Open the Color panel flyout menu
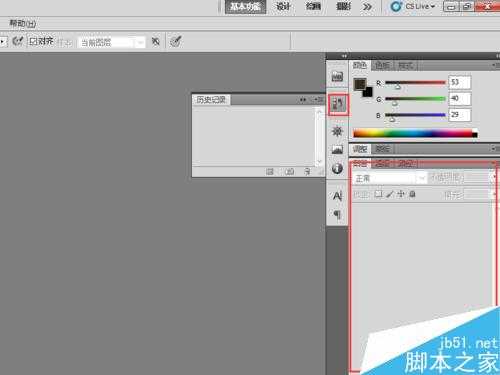The width and height of the screenshot is (500, 375). pyautogui.click(x=495, y=65)
